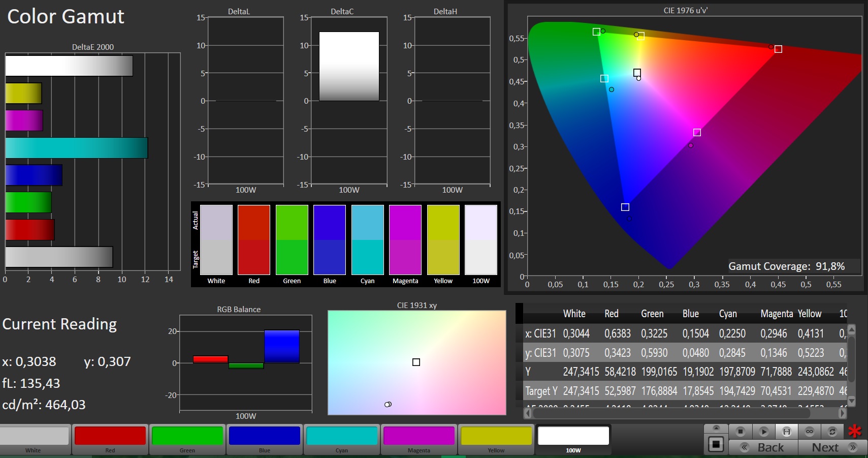Image resolution: width=868 pixels, height=458 pixels.
Task: Select the Cyan patch in the bottom strip
Action: pyautogui.click(x=342, y=440)
